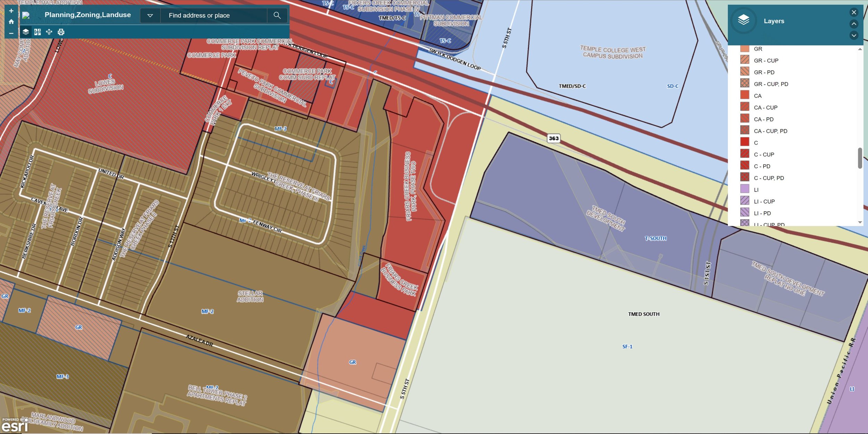This screenshot has width=868, height=434.
Task: Click the STELLAR ADDITION parcel label
Action: tap(250, 297)
